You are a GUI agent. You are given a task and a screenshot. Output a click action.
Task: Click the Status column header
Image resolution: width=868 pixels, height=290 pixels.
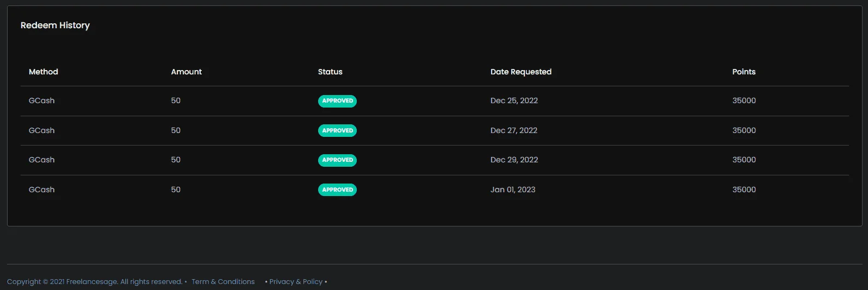click(x=330, y=72)
